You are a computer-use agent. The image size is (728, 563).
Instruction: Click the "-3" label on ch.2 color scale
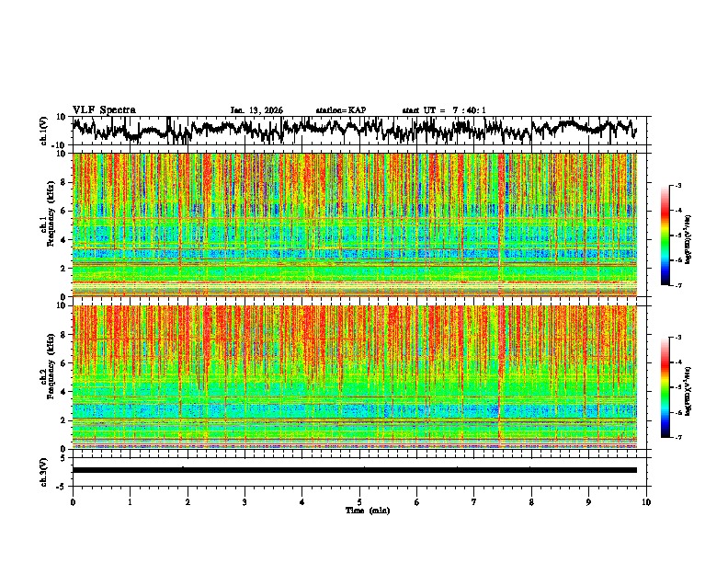tap(677, 338)
